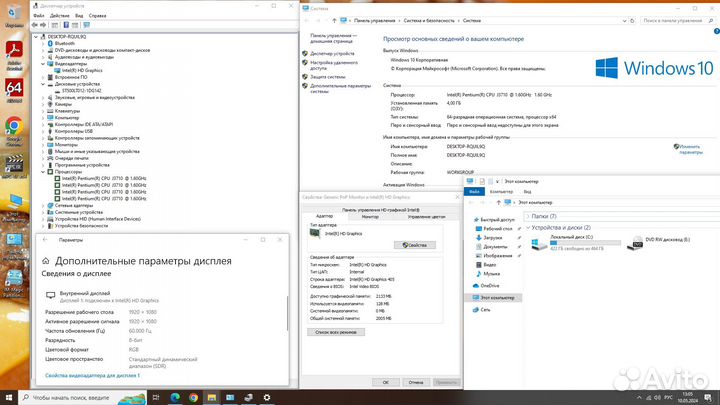Click the Settings window vertical scrollbar
Image resolution: width=720 pixels, height=405 pixels.
point(287,313)
